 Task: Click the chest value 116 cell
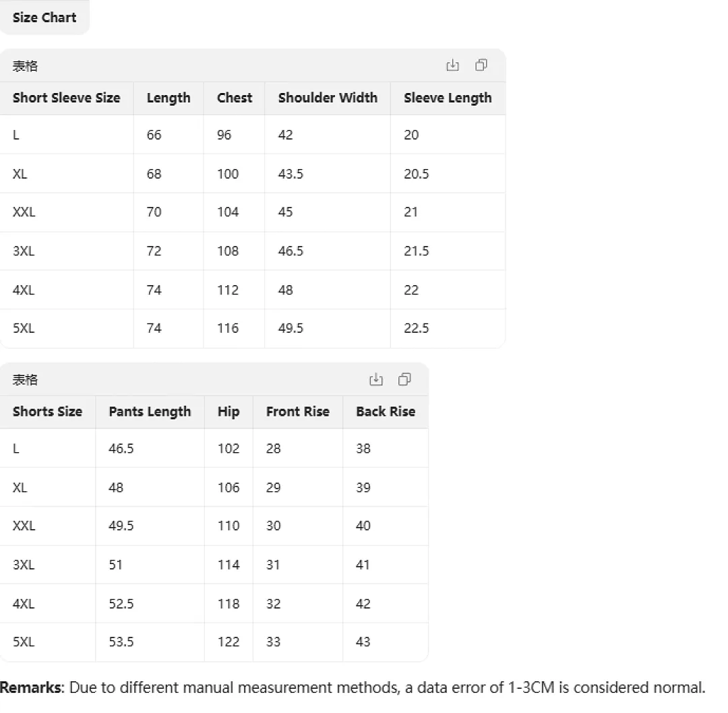pyautogui.click(x=234, y=328)
